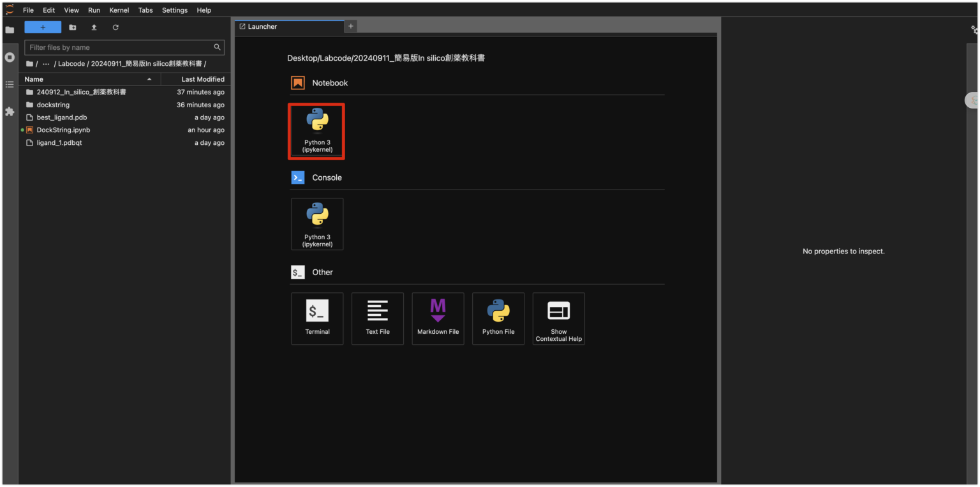
Task: Launch a Python 3 notebook from Launcher
Action: [x=316, y=131]
